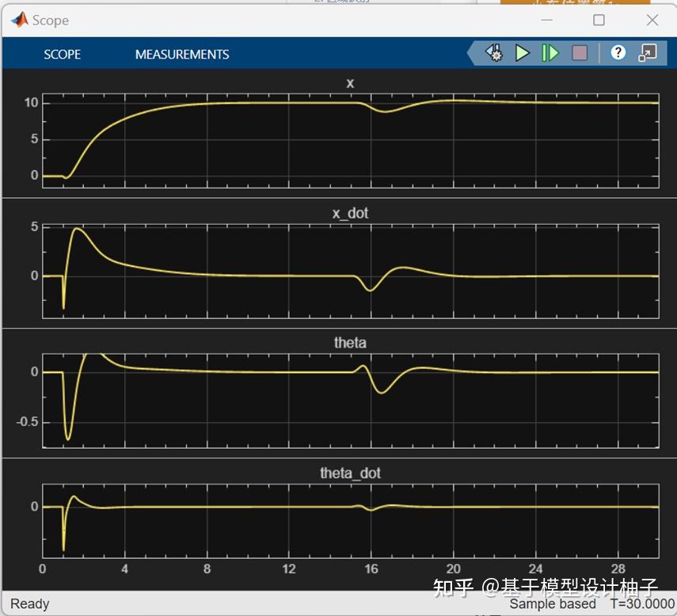Step forward the simulation one step
This screenshot has width=677, height=616.
[x=550, y=53]
